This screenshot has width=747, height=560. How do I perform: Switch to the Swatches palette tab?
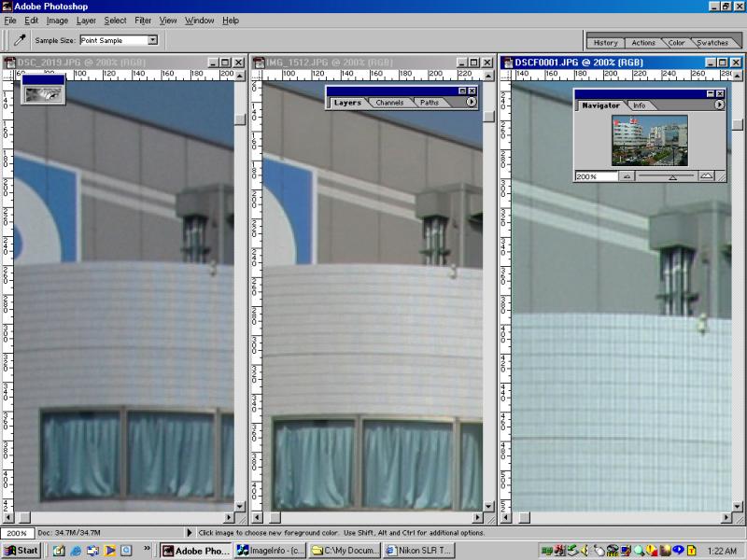712,42
